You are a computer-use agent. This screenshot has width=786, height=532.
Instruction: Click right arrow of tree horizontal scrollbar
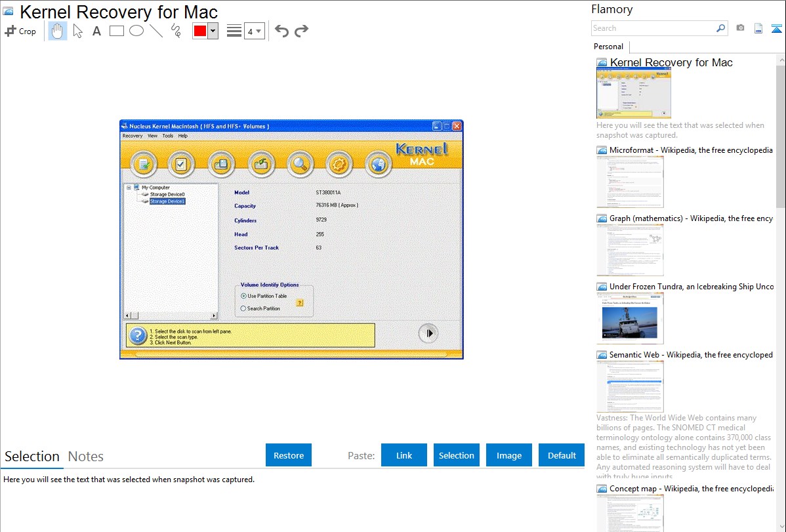pos(214,316)
